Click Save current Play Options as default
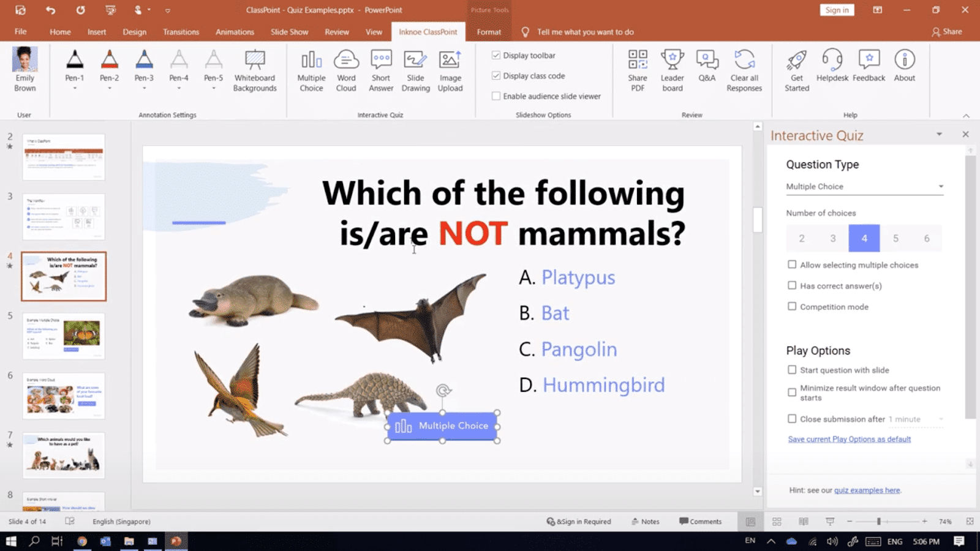The image size is (980, 551). tap(849, 439)
